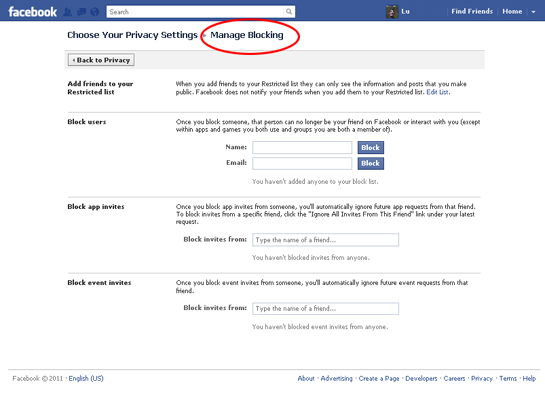Focus friend field under Block event invites

click(325, 309)
